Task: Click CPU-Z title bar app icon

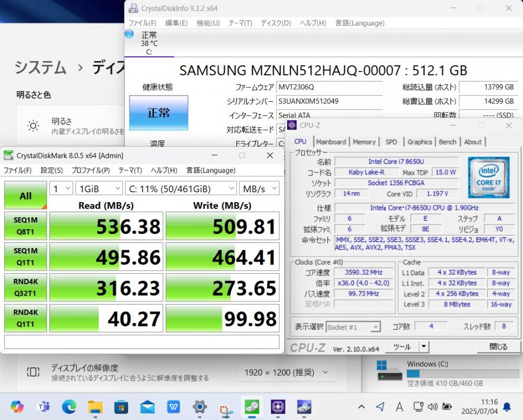Action: point(292,125)
